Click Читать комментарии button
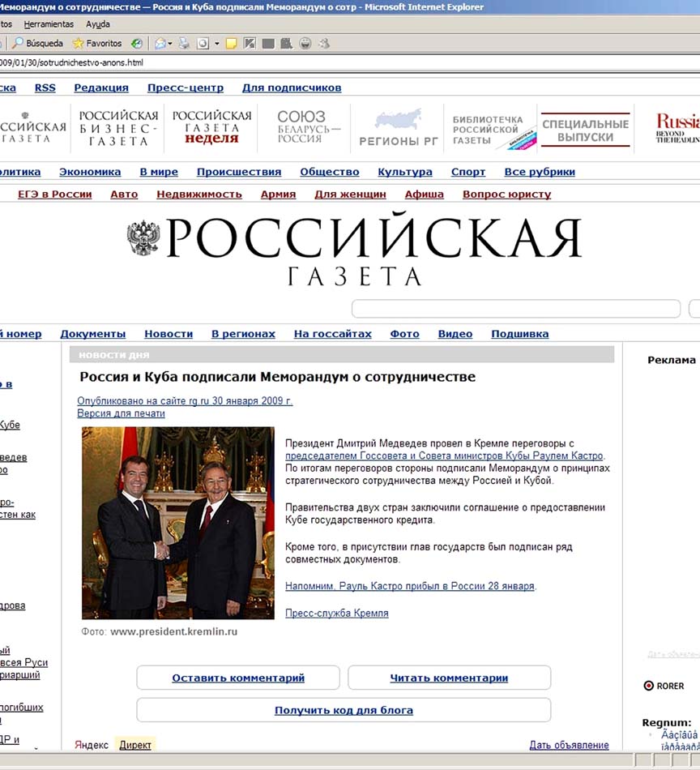The width and height of the screenshot is (700, 770). pos(449,678)
